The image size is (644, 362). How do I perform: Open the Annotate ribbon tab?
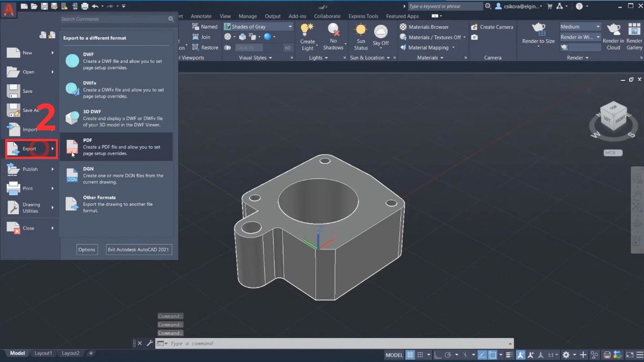pyautogui.click(x=201, y=16)
